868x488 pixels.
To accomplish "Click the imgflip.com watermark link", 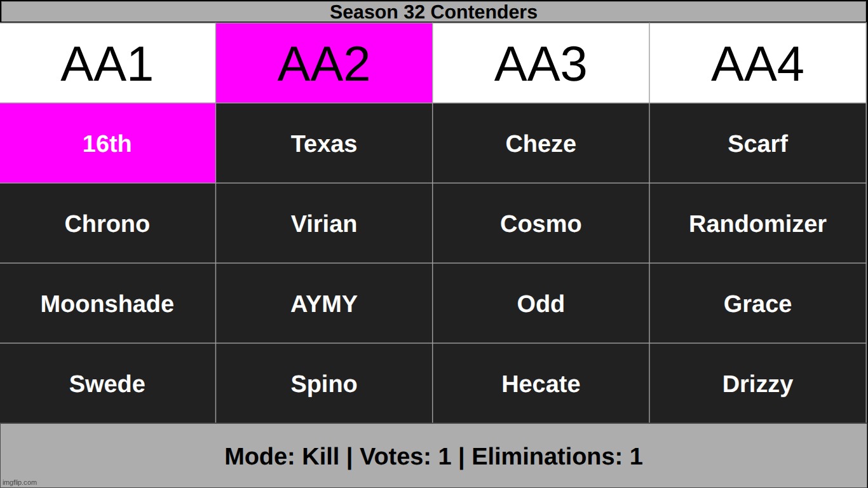I will click(x=20, y=482).
